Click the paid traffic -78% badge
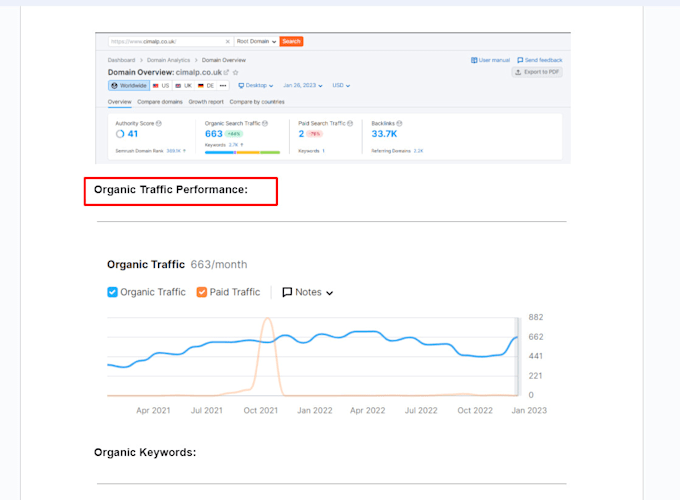Viewport: 680px width, 500px height. point(315,134)
